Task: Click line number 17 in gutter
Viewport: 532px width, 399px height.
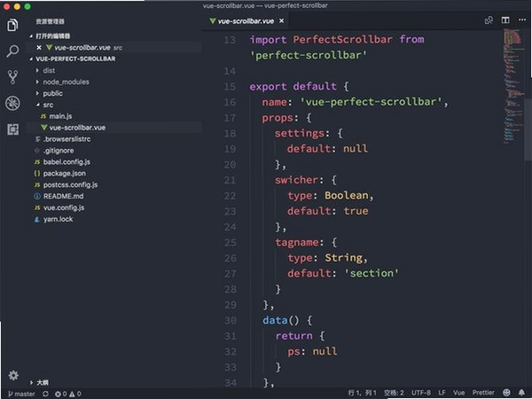Action: click(230, 118)
